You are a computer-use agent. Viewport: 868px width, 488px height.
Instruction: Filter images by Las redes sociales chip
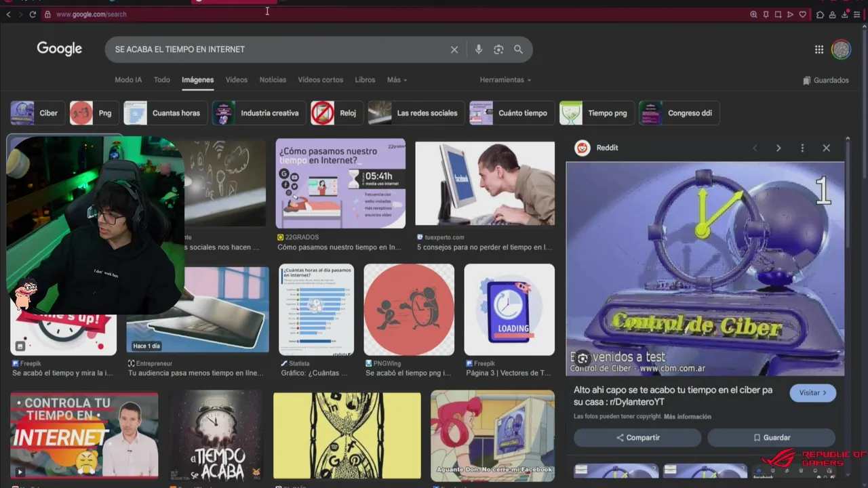pyautogui.click(x=416, y=113)
